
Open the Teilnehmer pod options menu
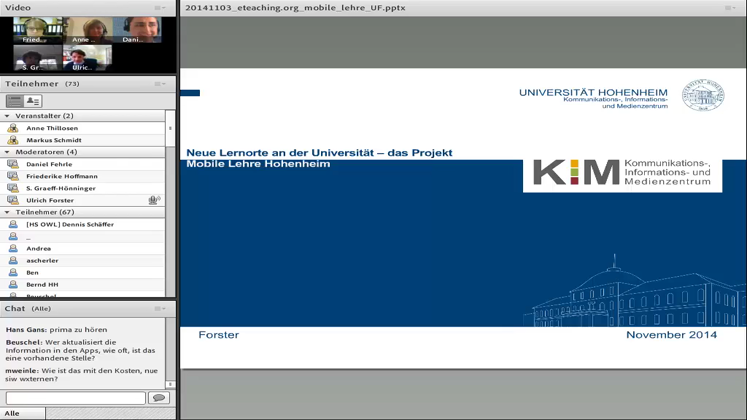pos(160,84)
